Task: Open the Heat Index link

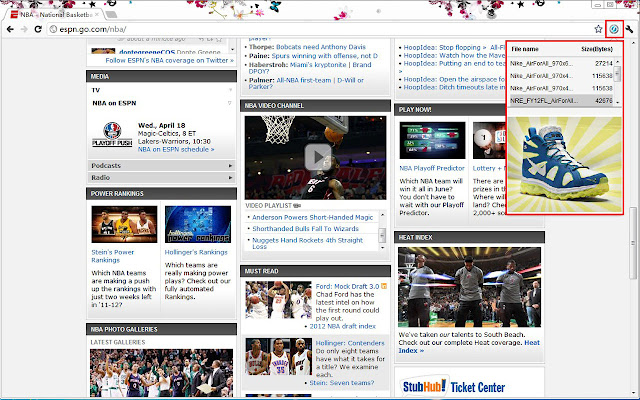Action: 469,347
